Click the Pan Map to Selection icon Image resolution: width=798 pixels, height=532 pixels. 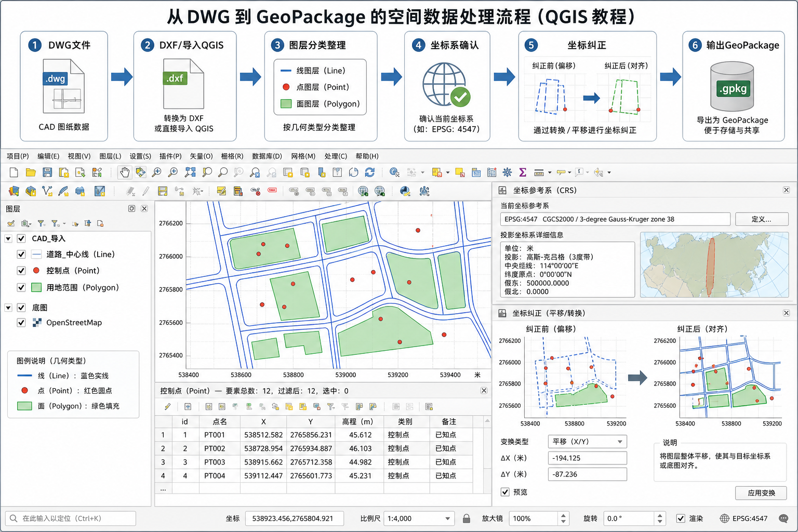pos(141,172)
